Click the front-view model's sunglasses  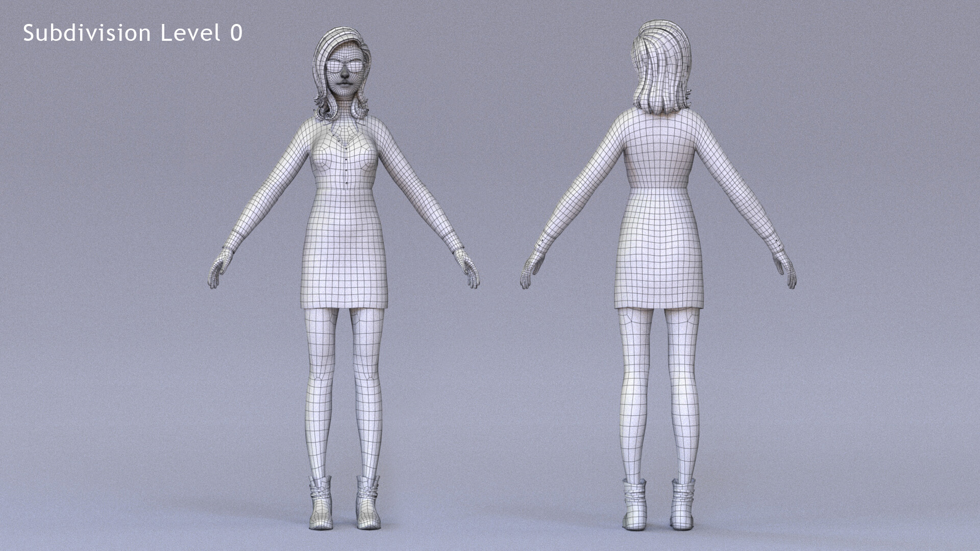coord(345,67)
